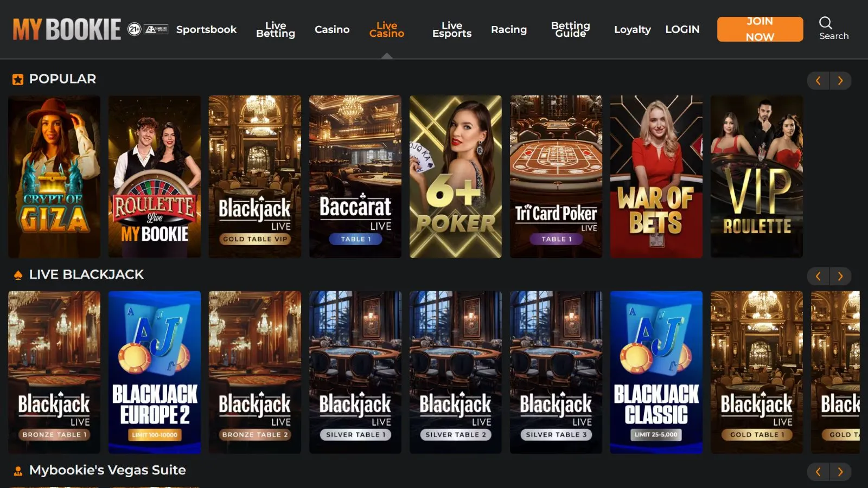Click the 21+ age badge icon
Screen dimensions: 868x488
coord(135,29)
